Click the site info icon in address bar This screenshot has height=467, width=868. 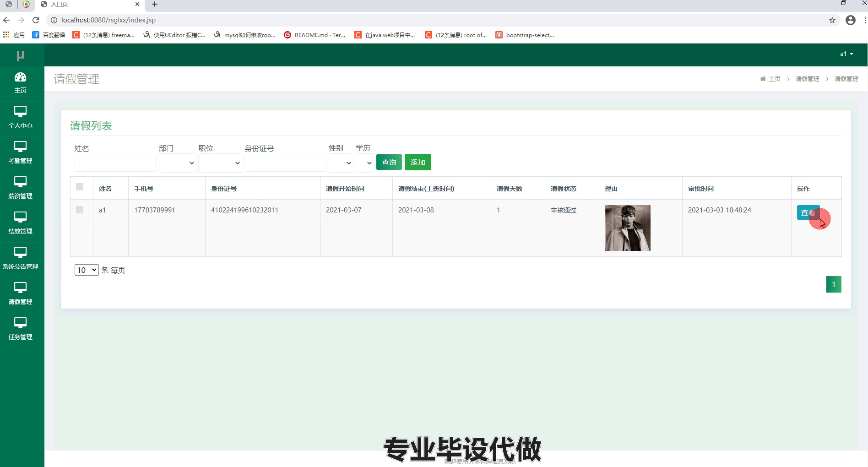pyautogui.click(x=54, y=20)
